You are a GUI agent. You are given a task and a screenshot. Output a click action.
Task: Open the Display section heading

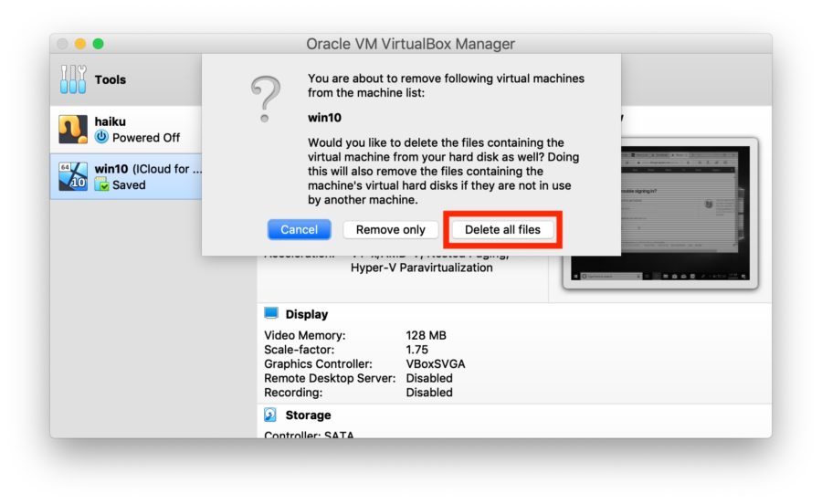307,314
